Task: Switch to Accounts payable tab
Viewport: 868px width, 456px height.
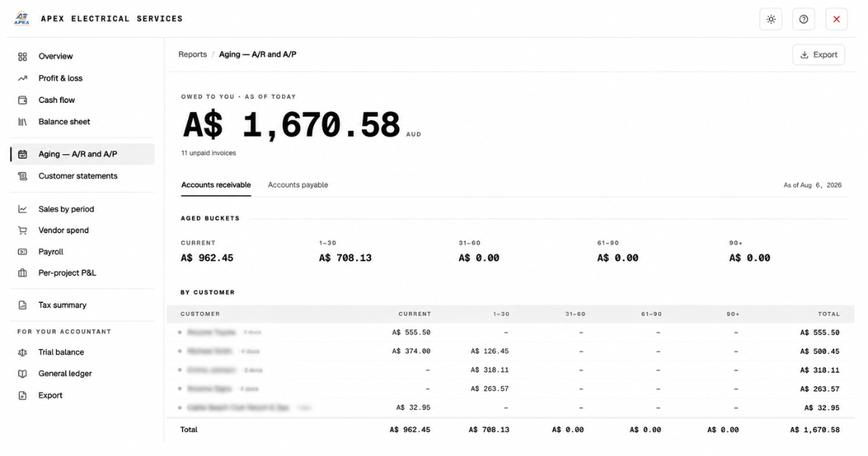Action: (x=298, y=185)
